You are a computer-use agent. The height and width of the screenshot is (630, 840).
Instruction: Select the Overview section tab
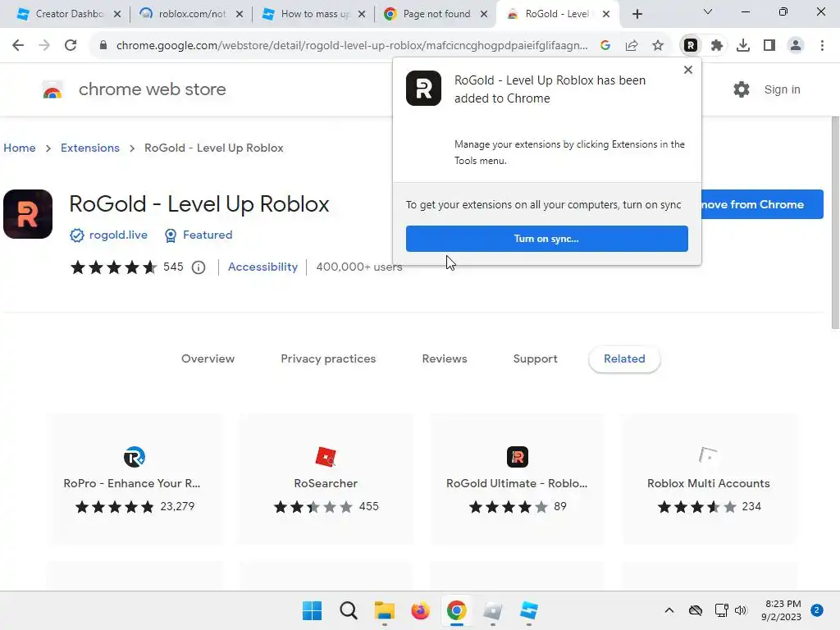click(208, 359)
